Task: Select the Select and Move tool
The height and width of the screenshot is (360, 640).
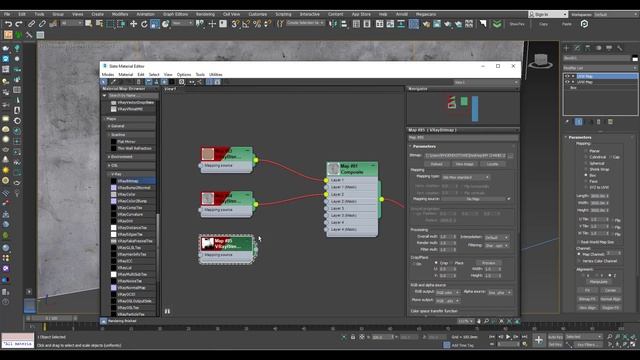Action: (x=133, y=24)
